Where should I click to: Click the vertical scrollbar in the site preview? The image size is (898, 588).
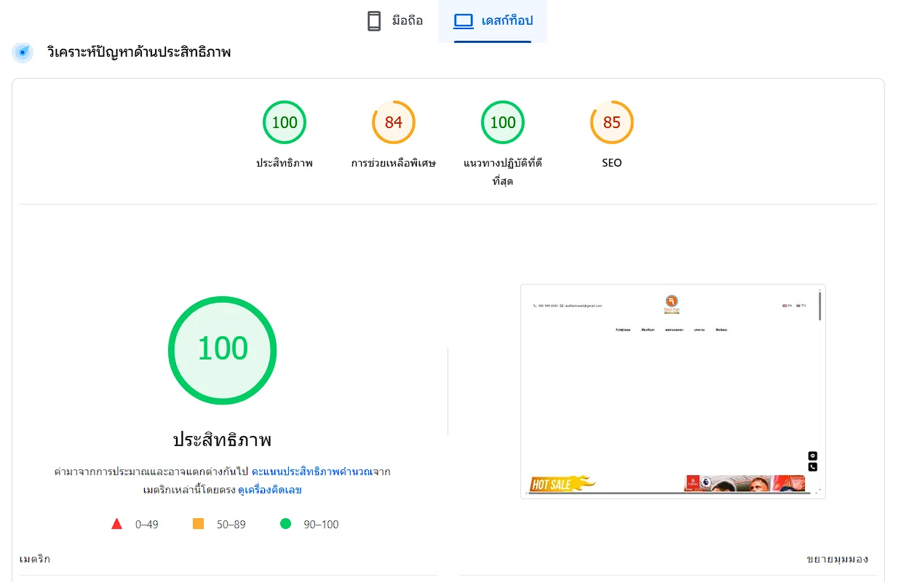[820, 307]
